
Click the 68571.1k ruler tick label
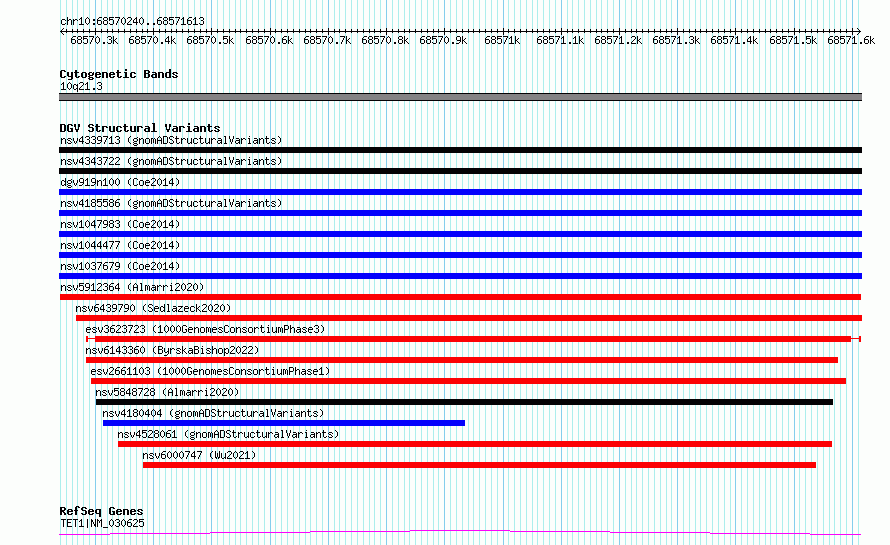pyautogui.click(x=560, y=41)
